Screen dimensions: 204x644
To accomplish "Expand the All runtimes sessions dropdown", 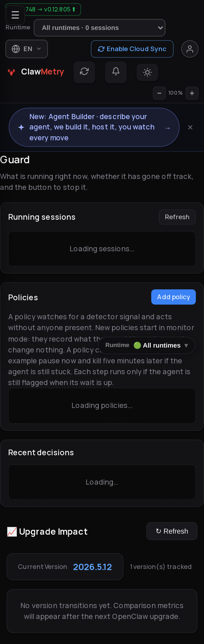I will [x=100, y=28].
